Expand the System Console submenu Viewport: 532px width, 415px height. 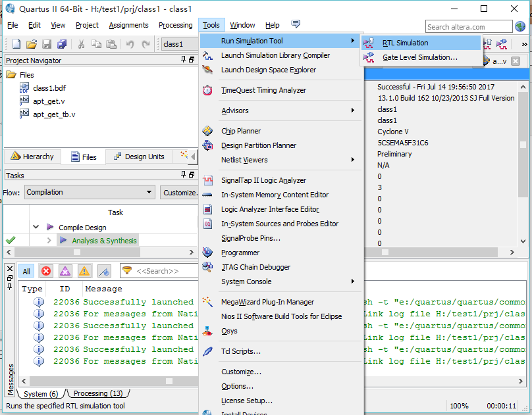coord(281,281)
